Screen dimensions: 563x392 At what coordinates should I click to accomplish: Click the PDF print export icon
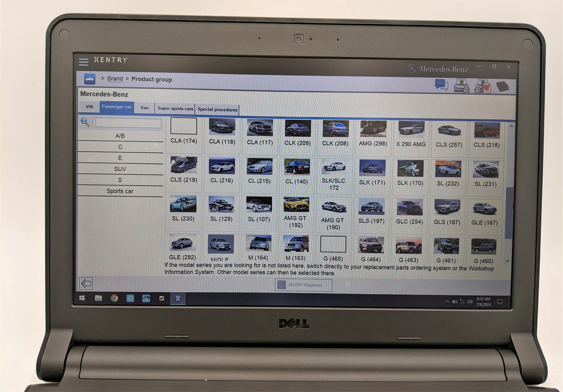(482, 86)
